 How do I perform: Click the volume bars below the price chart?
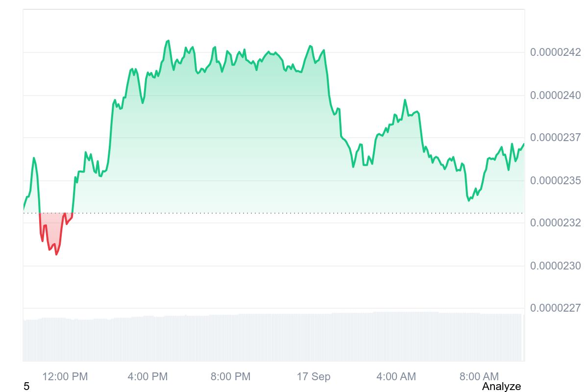tap(273, 337)
